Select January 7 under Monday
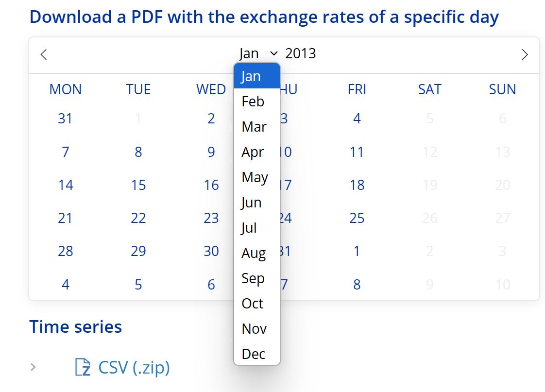The width and height of the screenshot is (545, 392). click(66, 152)
